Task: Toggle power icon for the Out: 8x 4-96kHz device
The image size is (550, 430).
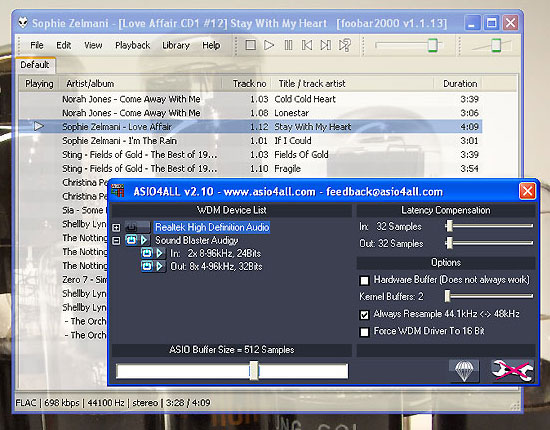Action: pos(147,267)
